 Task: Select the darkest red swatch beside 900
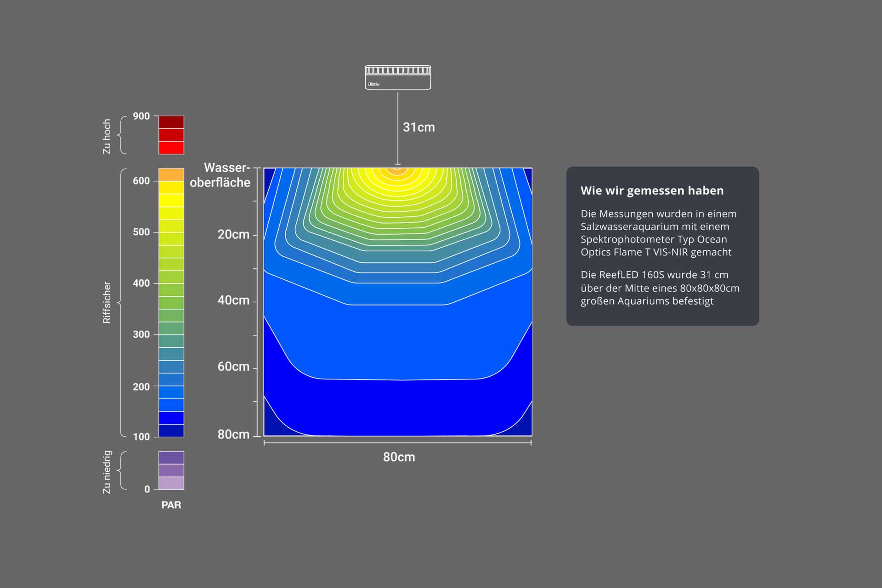coord(171,122)
